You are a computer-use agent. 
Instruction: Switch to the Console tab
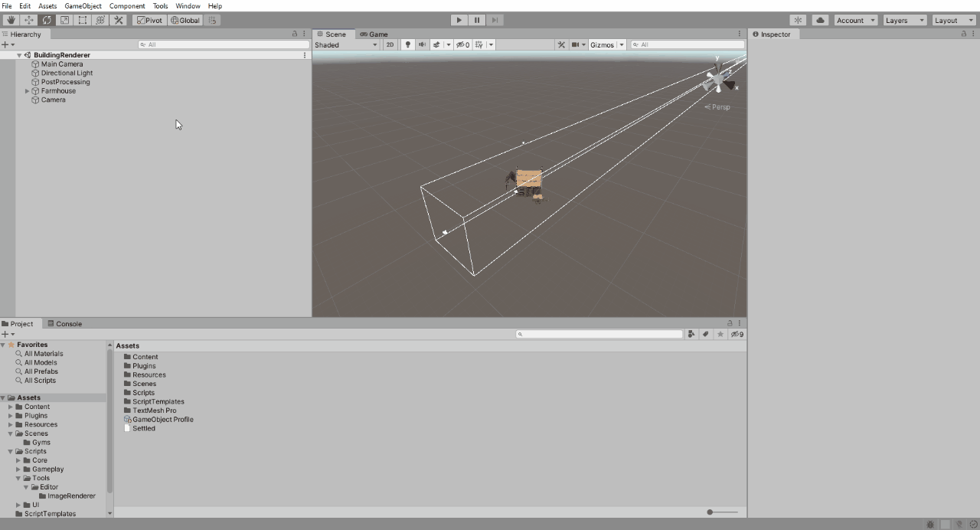(x=65, y=324)
